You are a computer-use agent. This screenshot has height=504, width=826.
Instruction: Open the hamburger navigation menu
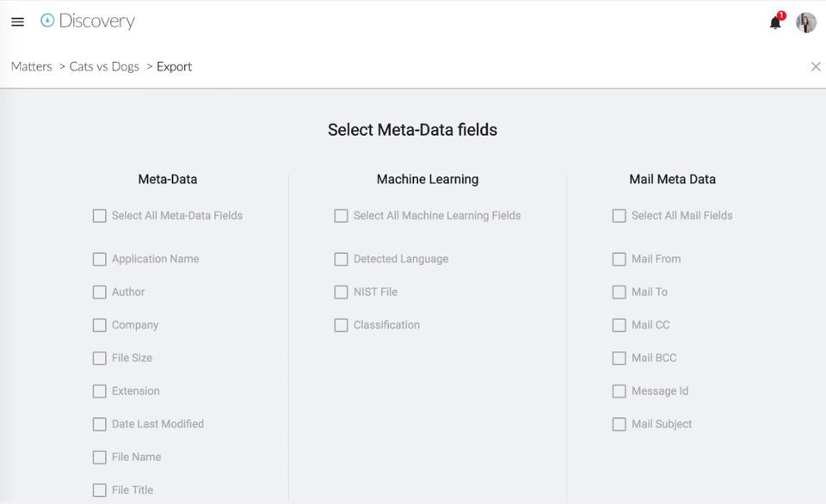[x=17, y=22]
